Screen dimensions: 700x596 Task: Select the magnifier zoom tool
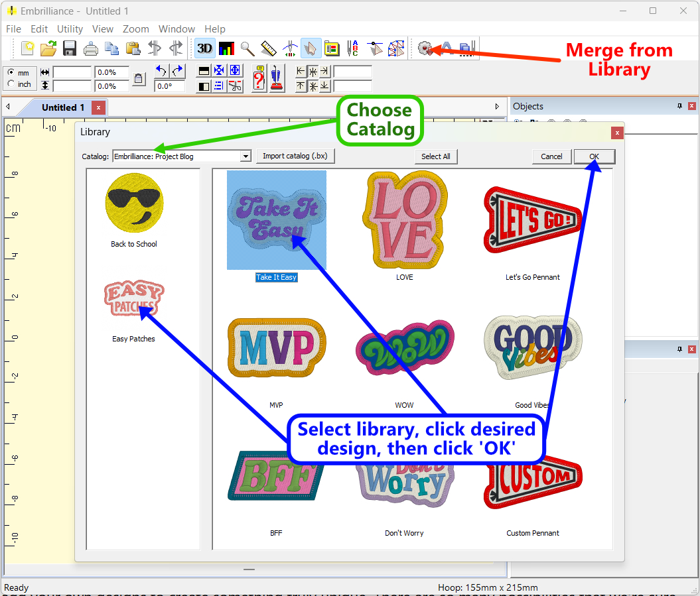(x=247, y=48)
